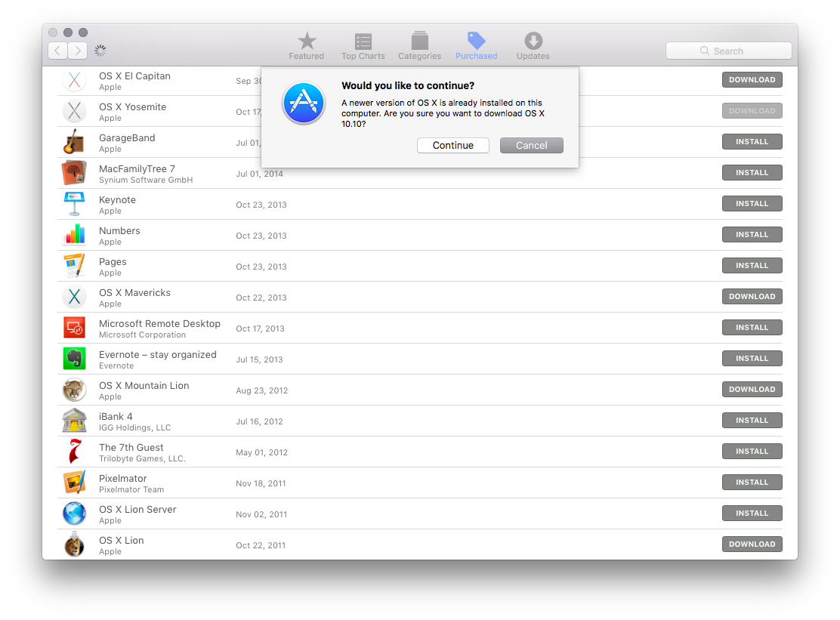Open the 'iBank 4' title

tap(116, 417)
